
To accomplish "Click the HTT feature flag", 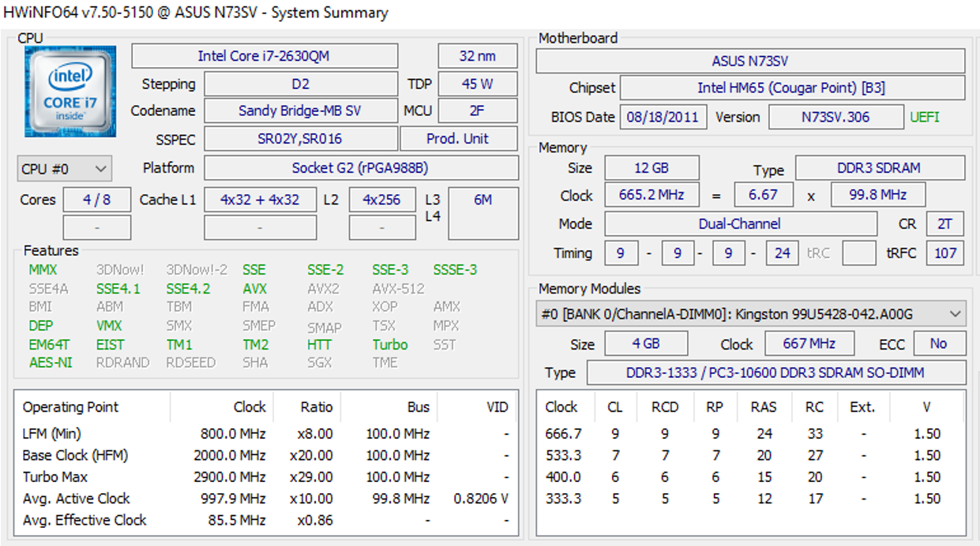I will pos(319,345).
